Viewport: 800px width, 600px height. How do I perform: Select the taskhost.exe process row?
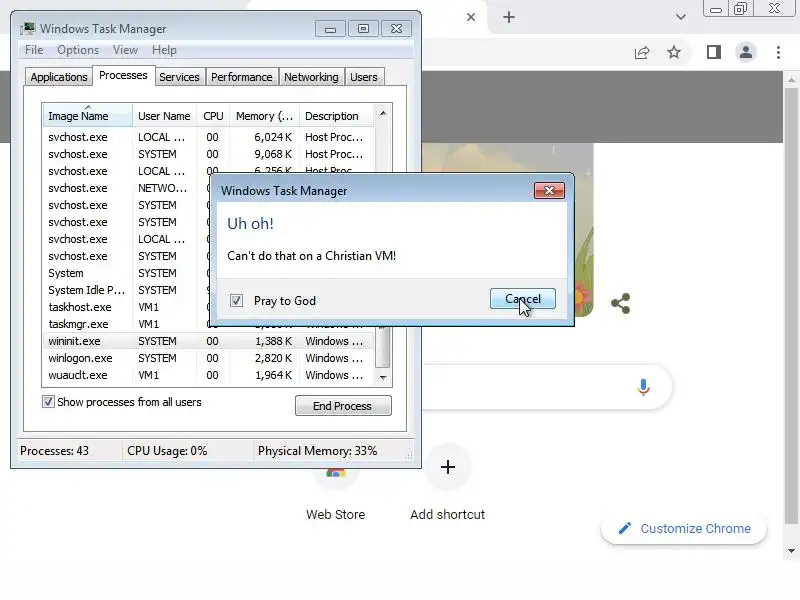tap(127, 307)
